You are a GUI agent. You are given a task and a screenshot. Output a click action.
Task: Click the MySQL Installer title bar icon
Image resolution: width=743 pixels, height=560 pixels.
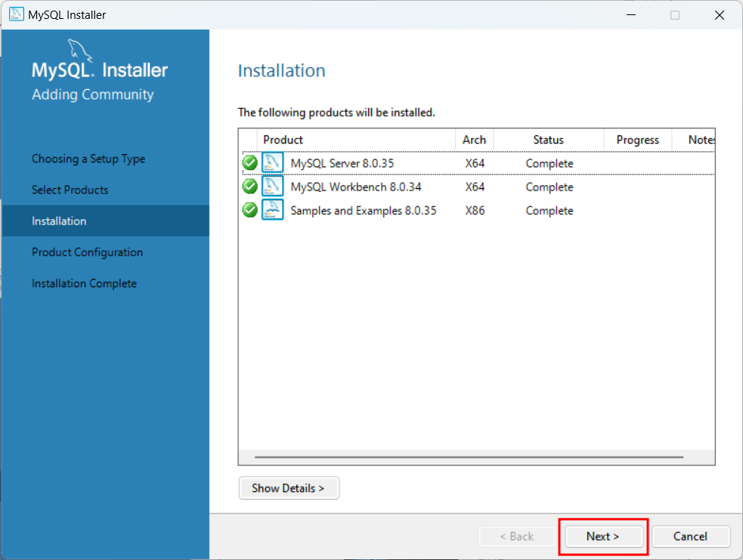[x=16, y=14]
